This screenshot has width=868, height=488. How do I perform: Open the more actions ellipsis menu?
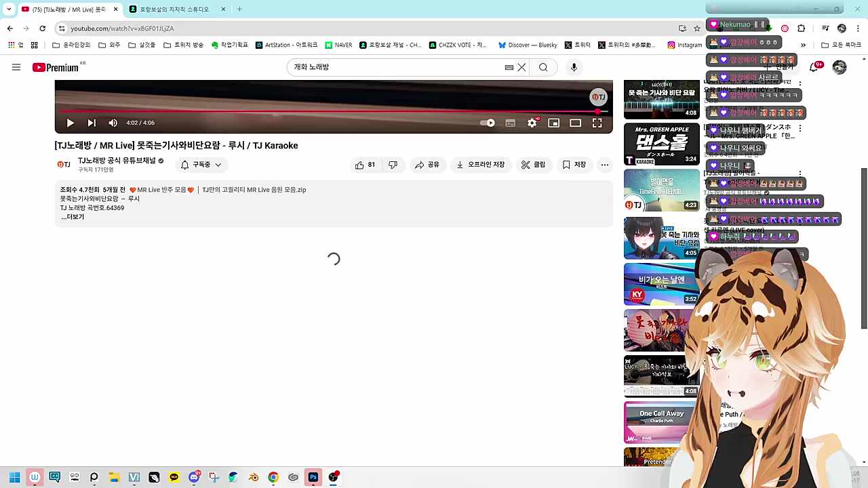[x=605, y=165]
